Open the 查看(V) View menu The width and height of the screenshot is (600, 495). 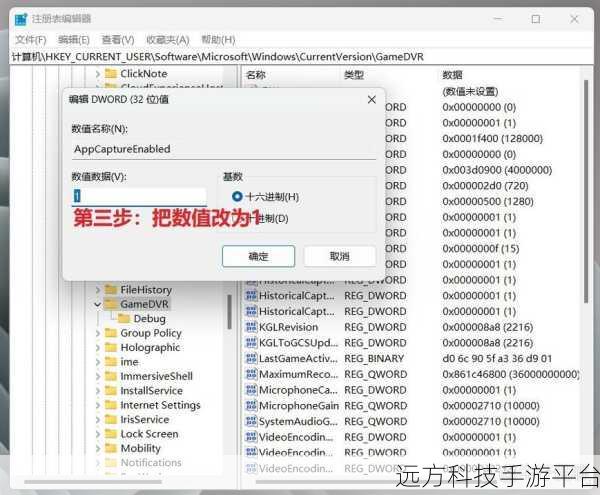[118, 40]
